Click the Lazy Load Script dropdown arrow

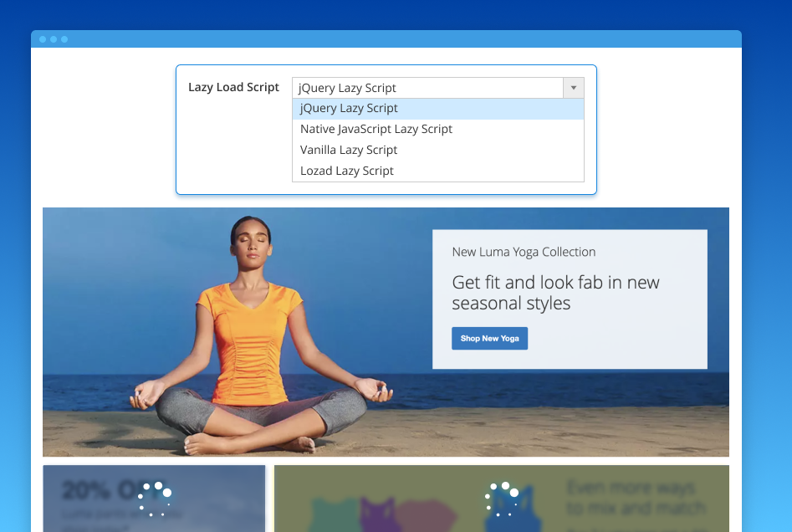(x=574, y=88)
